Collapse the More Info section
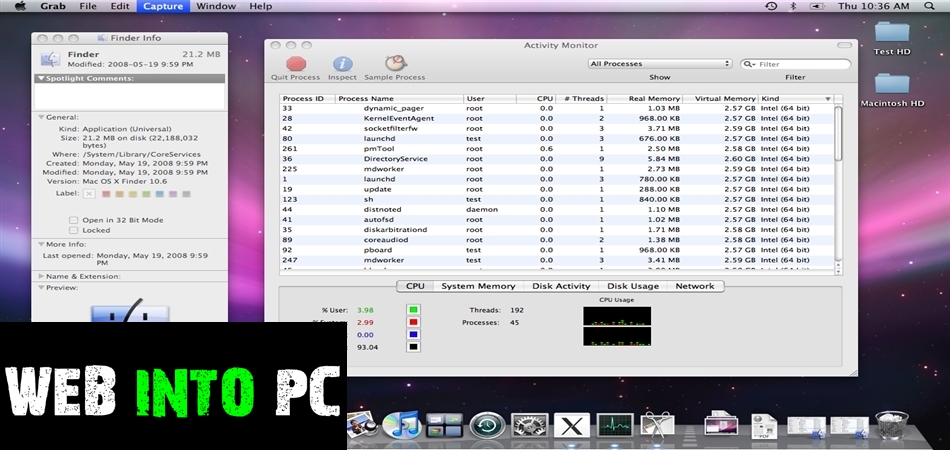The image size is (950, 450). coord(41,245)
